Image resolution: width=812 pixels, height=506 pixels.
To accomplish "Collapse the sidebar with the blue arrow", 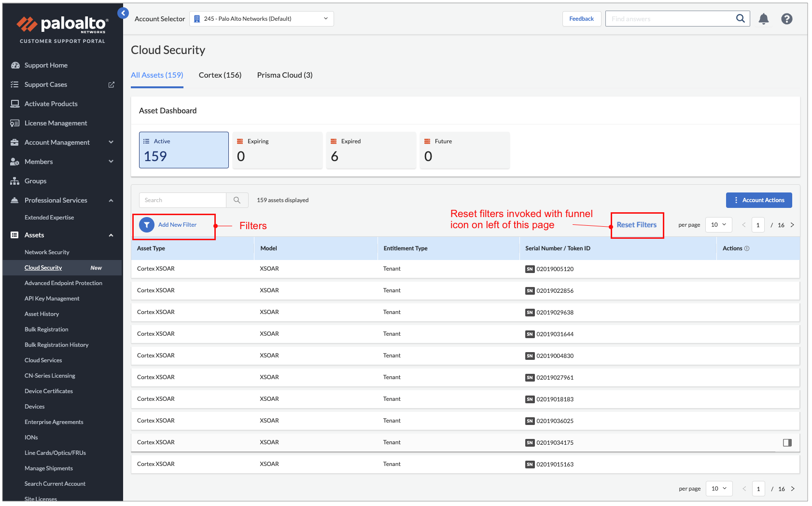I will pos(124,13).
